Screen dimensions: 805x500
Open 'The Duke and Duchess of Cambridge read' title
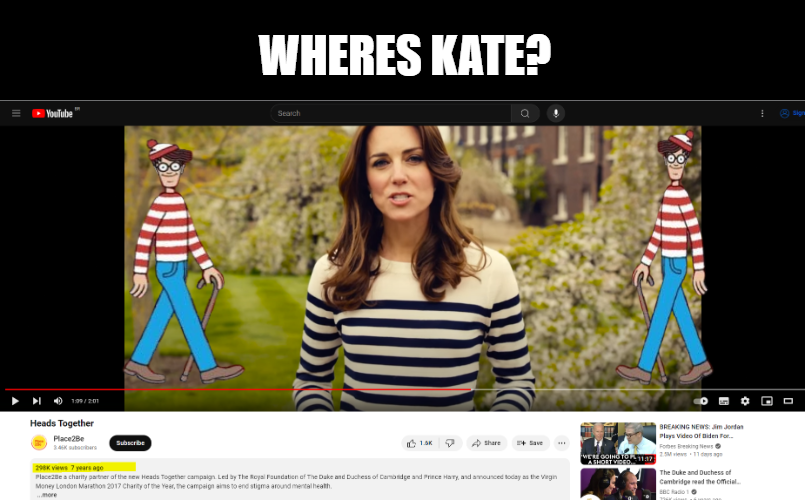click(x=700, y=477)
